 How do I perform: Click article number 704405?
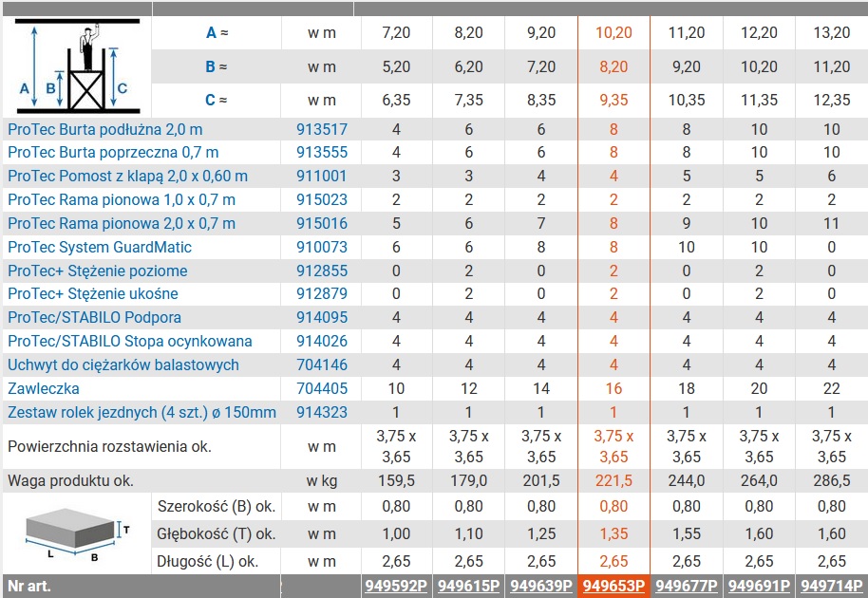coord(322,389)
